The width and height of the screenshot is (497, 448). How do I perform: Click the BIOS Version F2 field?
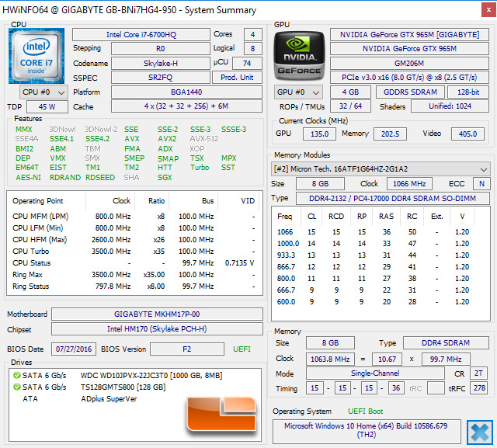click(186, 349)
